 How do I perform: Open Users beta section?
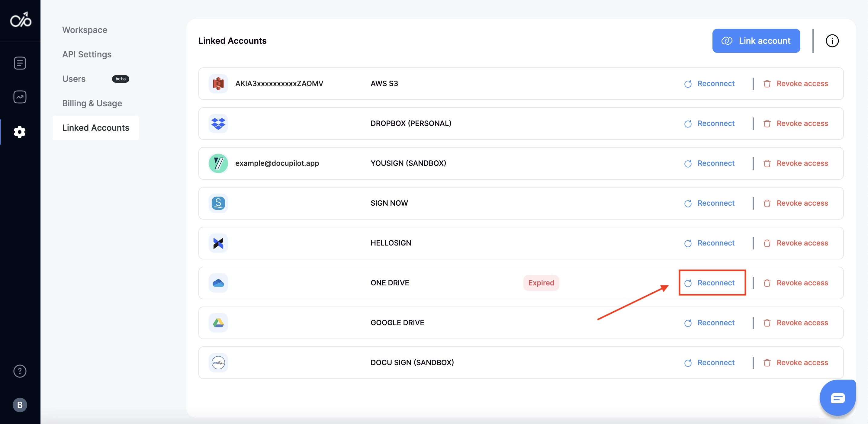coord(74,79)
